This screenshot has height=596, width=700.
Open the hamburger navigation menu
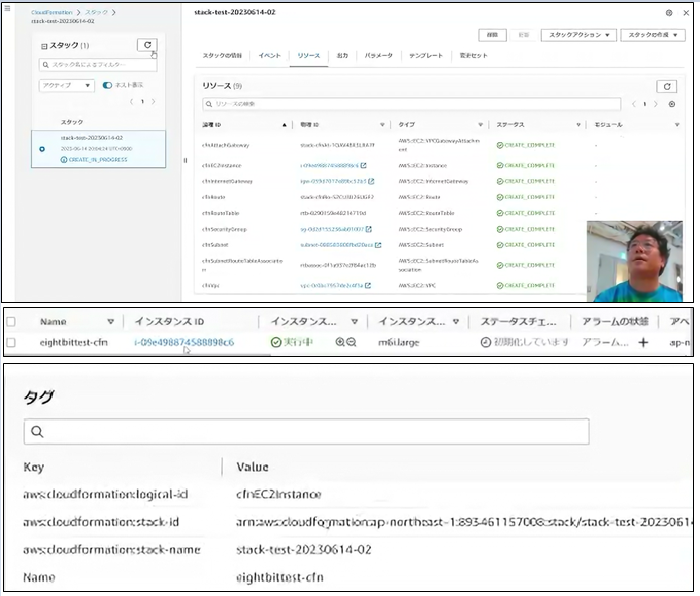[10, 11]
